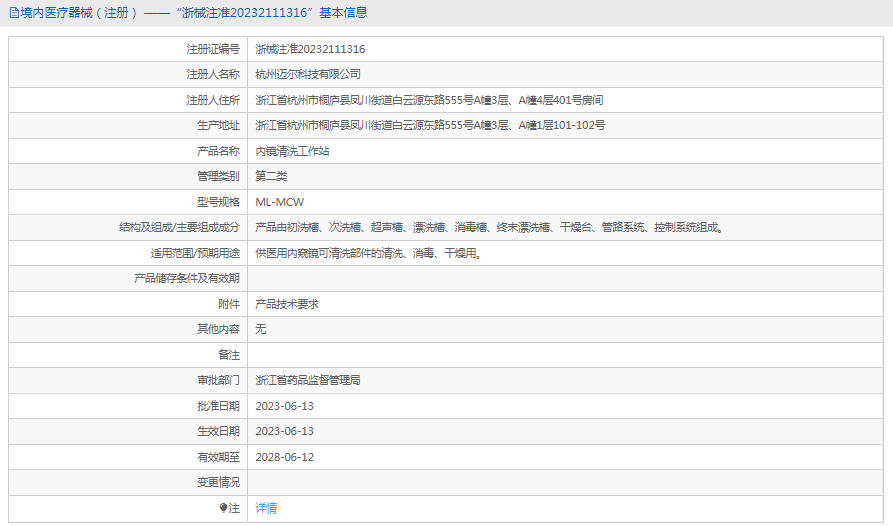The width and height of the screenshot is (893, 526).
Task: Click the 注册人住所 row label
Action: [213, 100]
